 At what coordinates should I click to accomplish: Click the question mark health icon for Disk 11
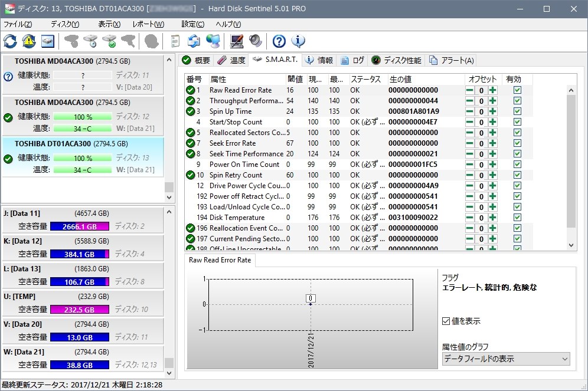8,77
